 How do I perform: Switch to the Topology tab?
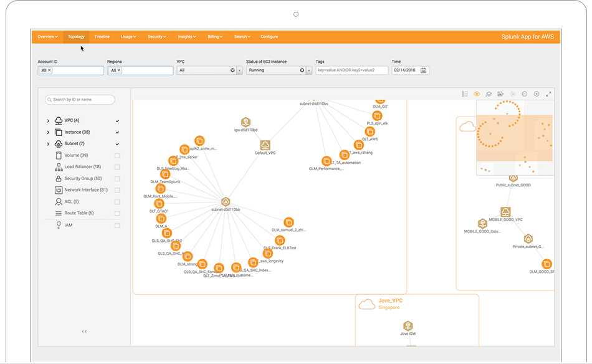point(76,37)
